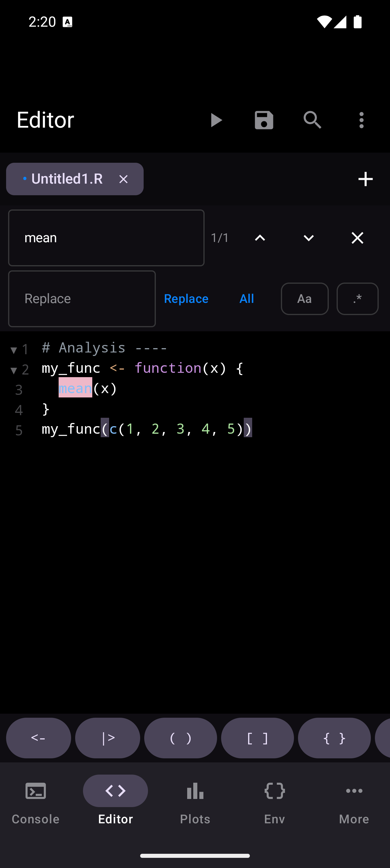
Task: Close the Untitled1.R tab
Action: 123,179
